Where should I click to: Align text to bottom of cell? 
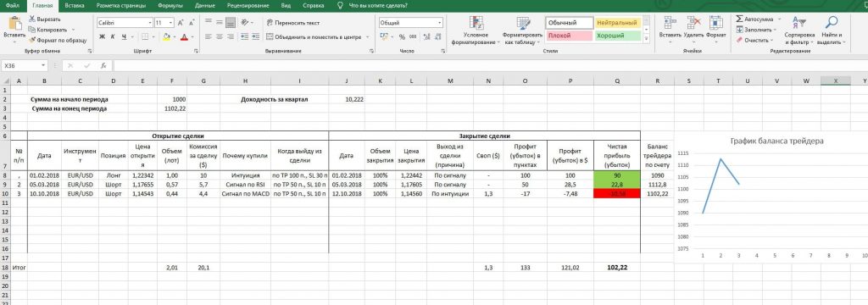coord(231,23)
